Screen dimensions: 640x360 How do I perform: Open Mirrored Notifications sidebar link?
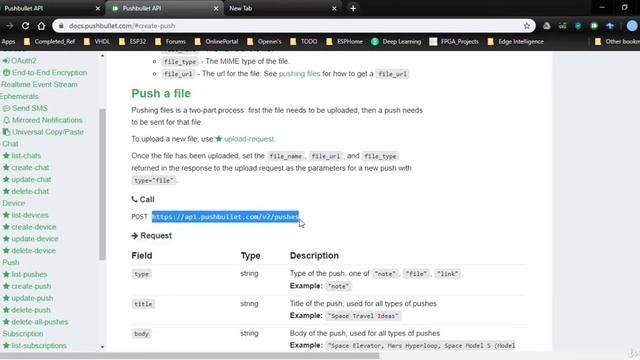(x=42, y=120)
